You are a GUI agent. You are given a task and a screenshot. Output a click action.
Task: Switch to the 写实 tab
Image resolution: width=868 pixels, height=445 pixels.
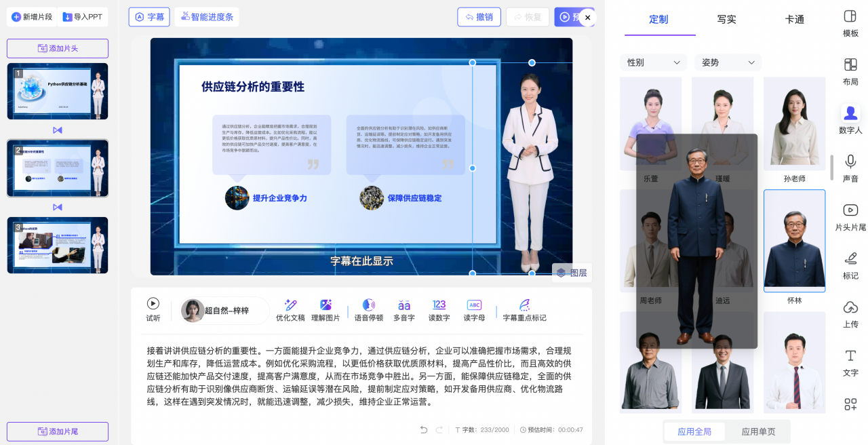pos(726,20)
